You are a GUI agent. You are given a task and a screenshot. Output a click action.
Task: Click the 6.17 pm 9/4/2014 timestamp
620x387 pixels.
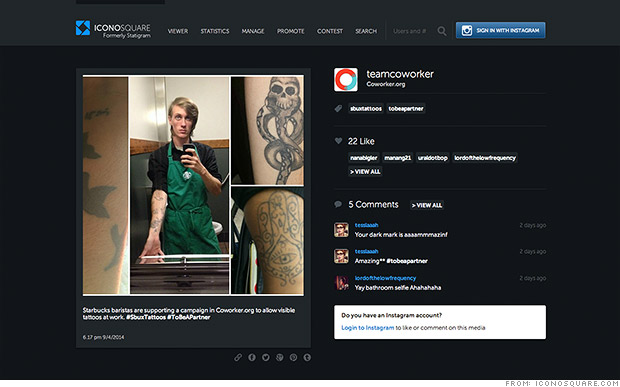click(x=103, y=337)
